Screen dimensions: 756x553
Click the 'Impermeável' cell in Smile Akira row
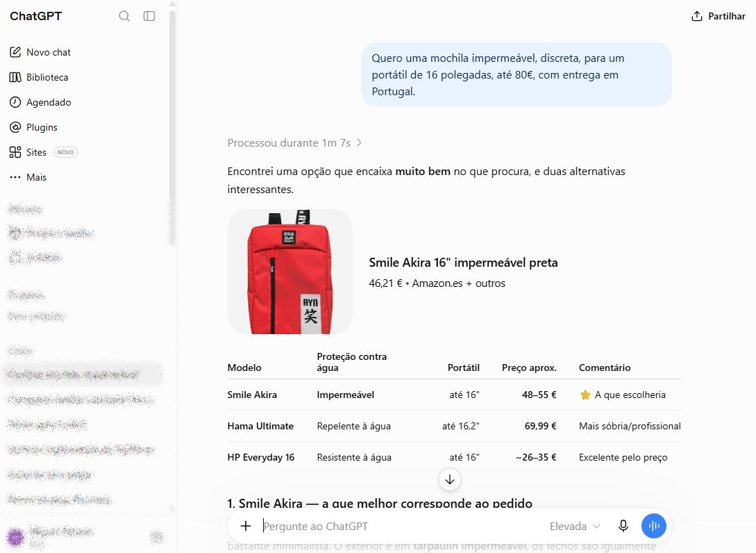(345, 395)
